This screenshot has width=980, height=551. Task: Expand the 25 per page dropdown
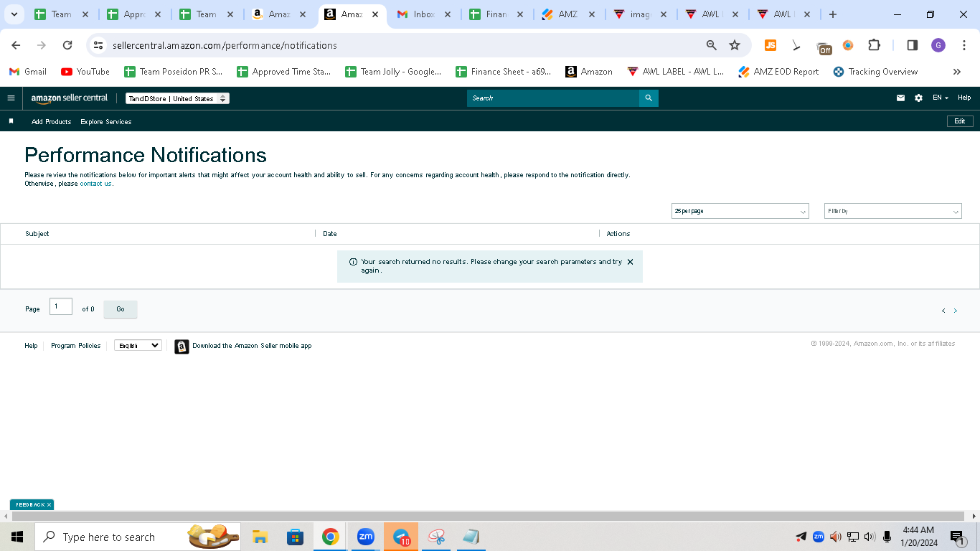pos(740,211)
